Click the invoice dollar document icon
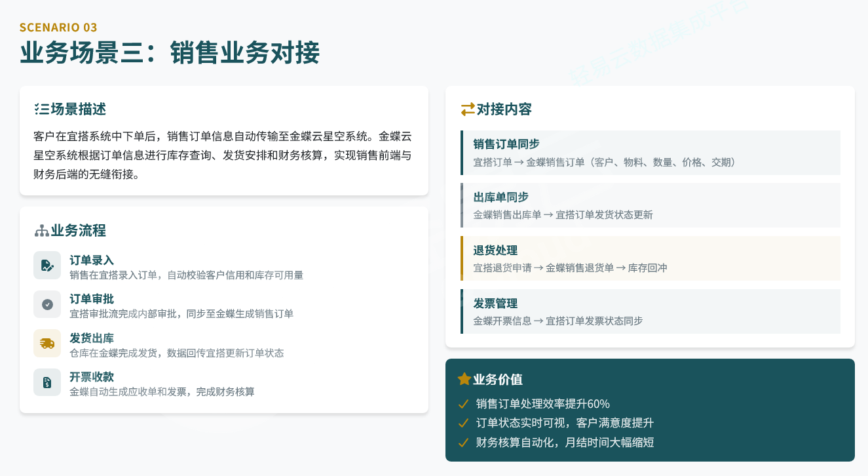The image size is (868, 476). coord(47,382)
